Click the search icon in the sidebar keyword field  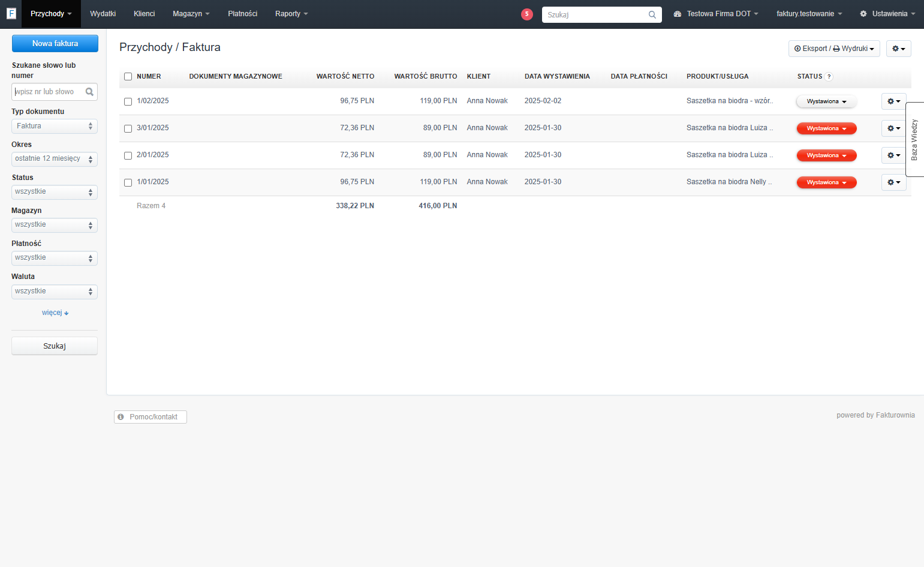click(89, 92)
